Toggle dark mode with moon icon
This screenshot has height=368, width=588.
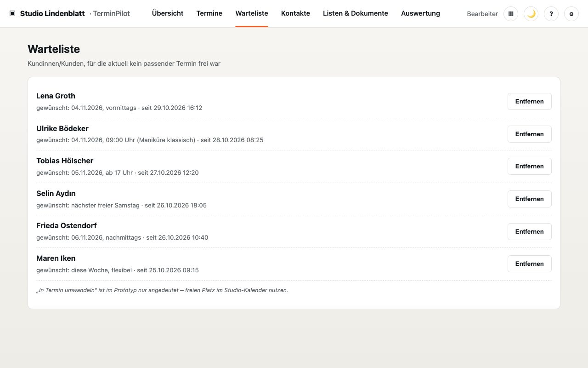point(531,14)
